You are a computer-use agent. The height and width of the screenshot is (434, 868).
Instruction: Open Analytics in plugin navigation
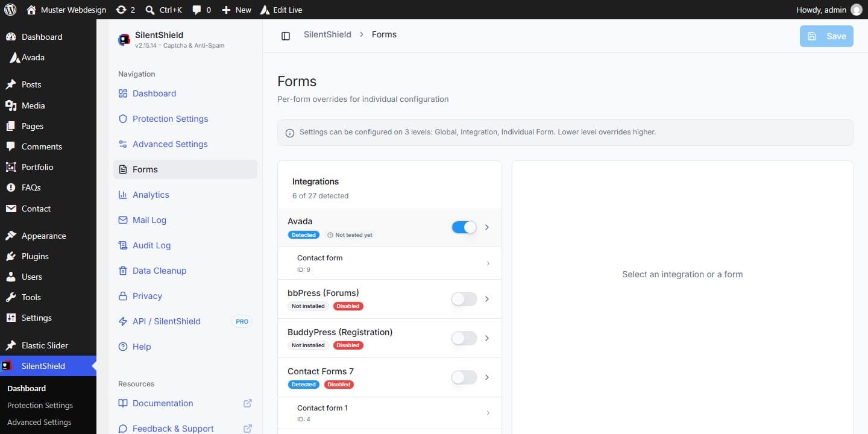[x=185, y=195]
